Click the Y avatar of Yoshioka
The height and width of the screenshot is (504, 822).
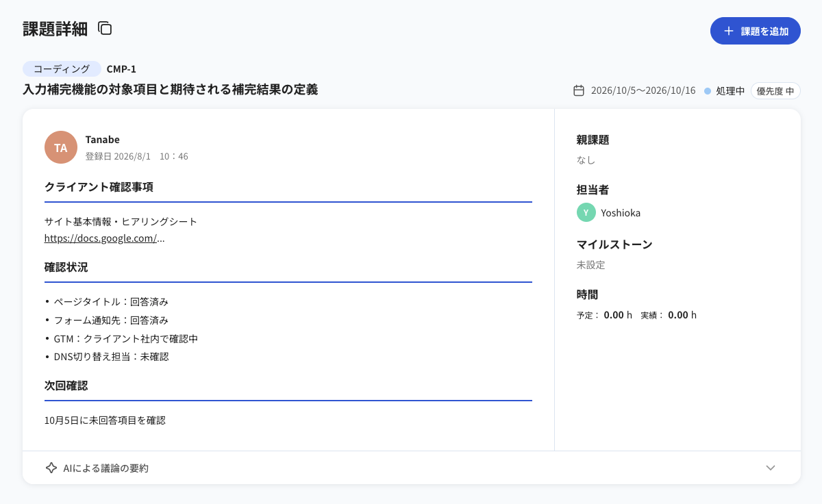point(586,212)
